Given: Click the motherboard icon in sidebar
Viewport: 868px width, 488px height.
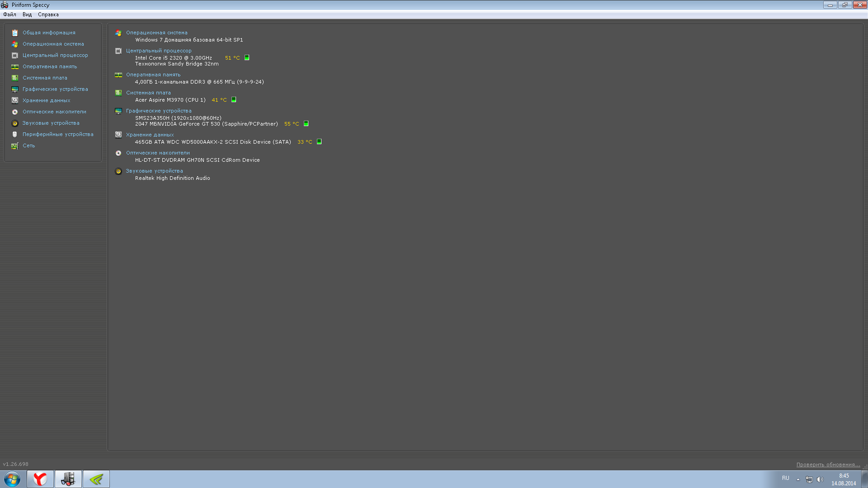Looking at the screenshot, I should pos(15,78).
